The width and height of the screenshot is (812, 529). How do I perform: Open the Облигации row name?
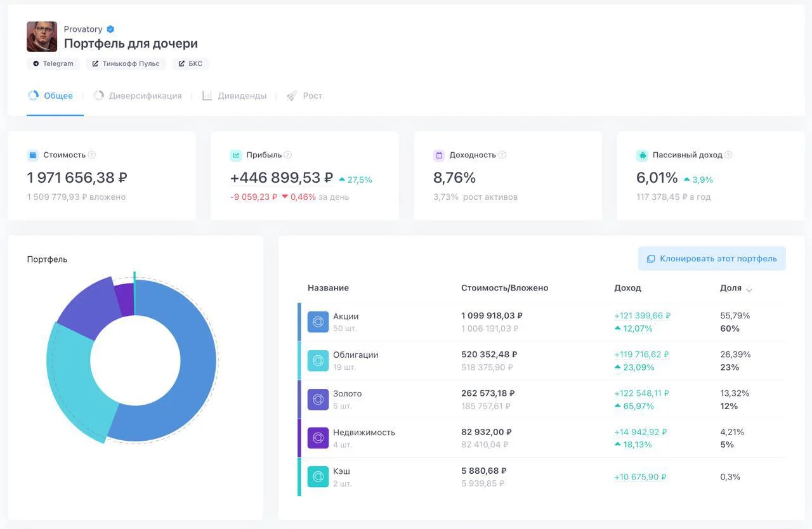(355, 355)
